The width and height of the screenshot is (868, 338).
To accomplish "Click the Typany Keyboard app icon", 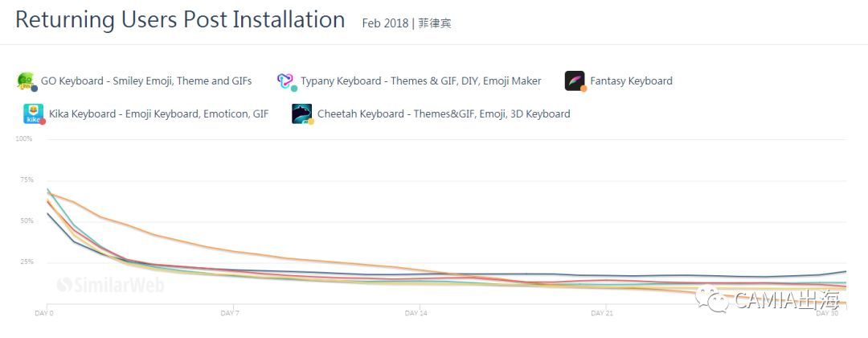I will click(286, 80).
